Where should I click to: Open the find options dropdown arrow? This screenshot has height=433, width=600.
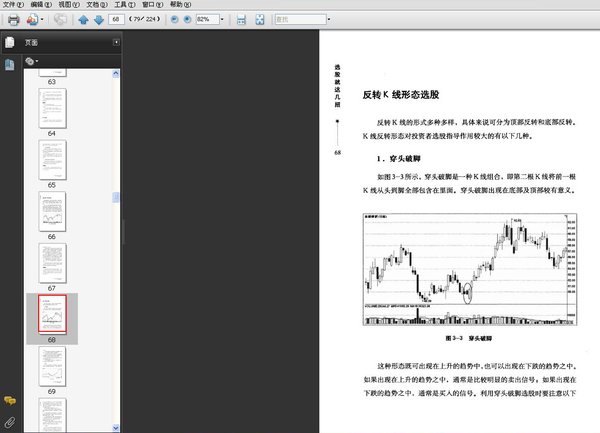pos(329,19)
